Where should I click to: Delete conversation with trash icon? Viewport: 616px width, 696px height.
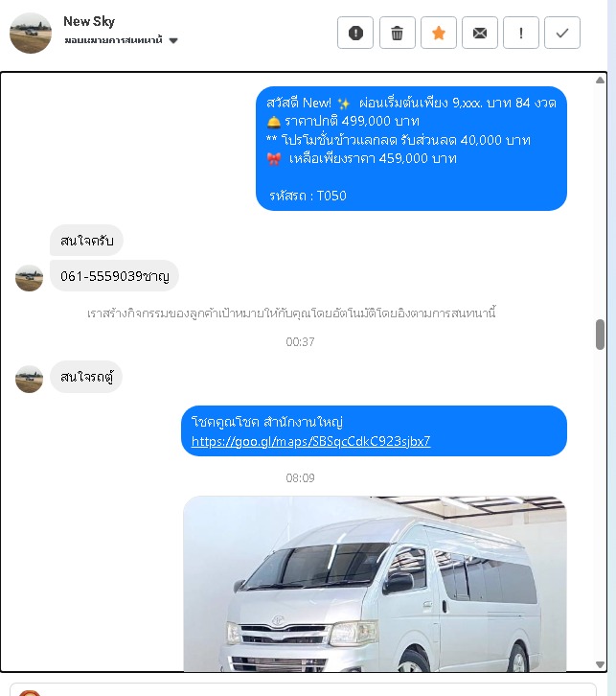[398, 33]
